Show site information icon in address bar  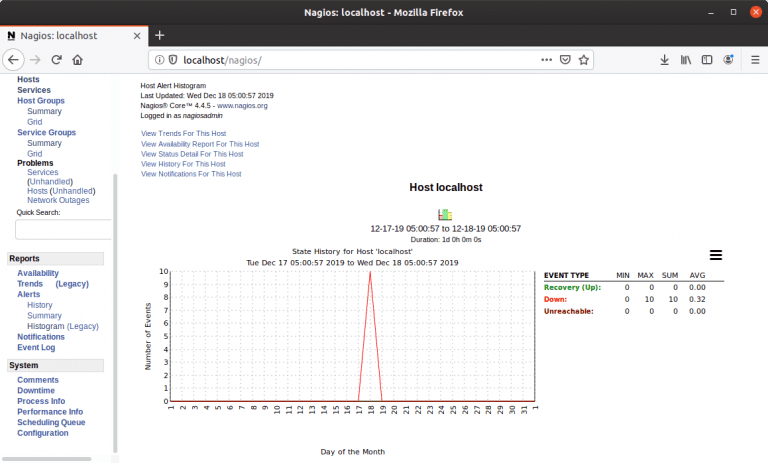[159, 60]
